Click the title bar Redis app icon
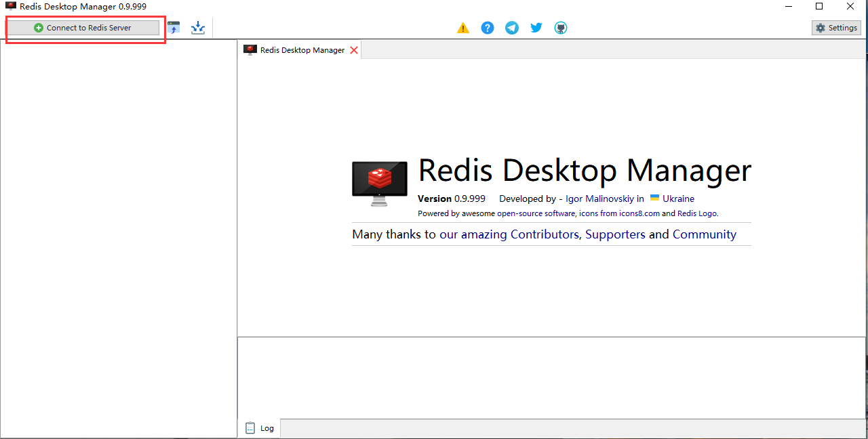This screenshot has height=439, width=868. (x=10, y=6)
